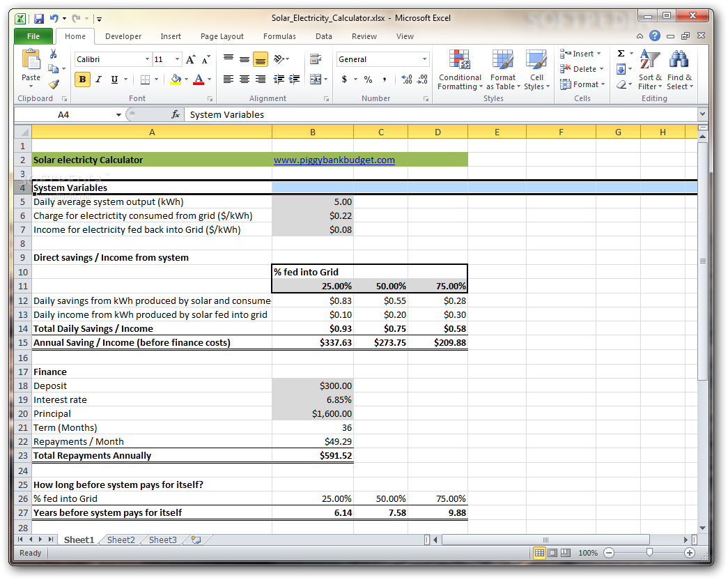Click the Borders icon
Screen dimensions: 728x580
click(145, 79)
